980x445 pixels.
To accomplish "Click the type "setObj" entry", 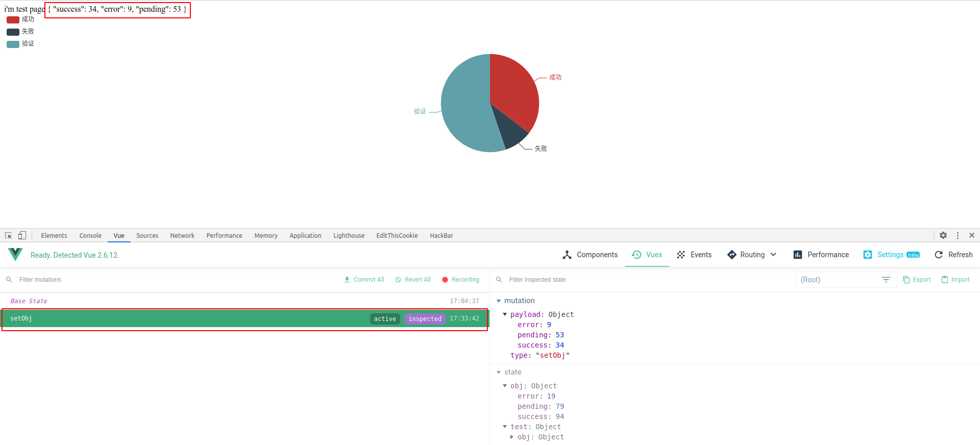I will (540, 355).
